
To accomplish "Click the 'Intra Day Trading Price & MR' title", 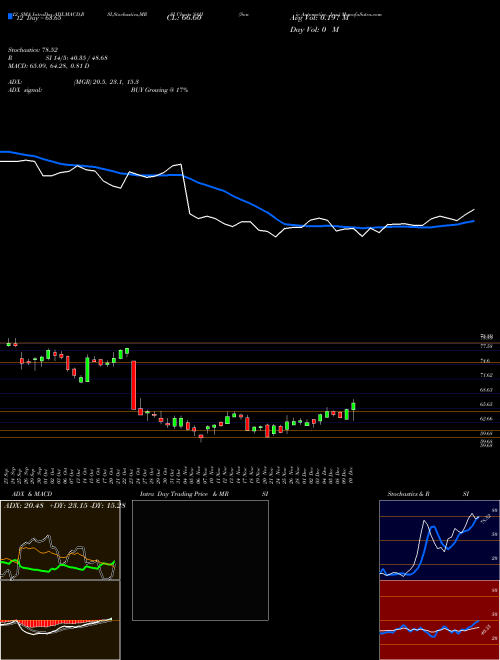I will [x=184, y=494].
